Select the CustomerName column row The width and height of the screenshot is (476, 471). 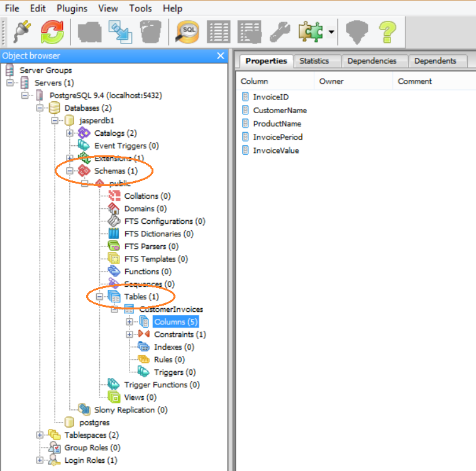(x=280, y=110)
